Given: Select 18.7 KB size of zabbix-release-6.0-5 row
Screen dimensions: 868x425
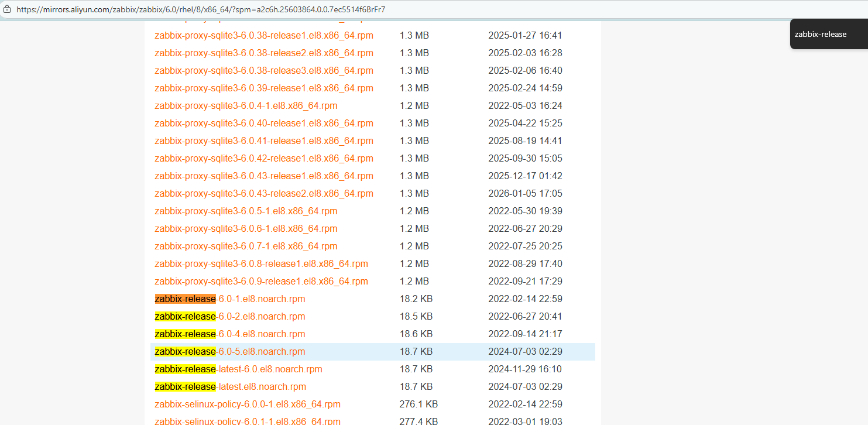Looking at the screenshot, I should click(416, 352).
